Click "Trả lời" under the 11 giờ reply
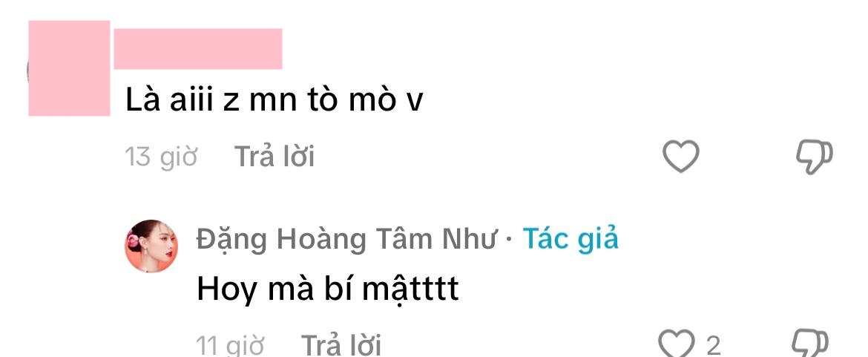868x357 pixels. tap(341, 345)
